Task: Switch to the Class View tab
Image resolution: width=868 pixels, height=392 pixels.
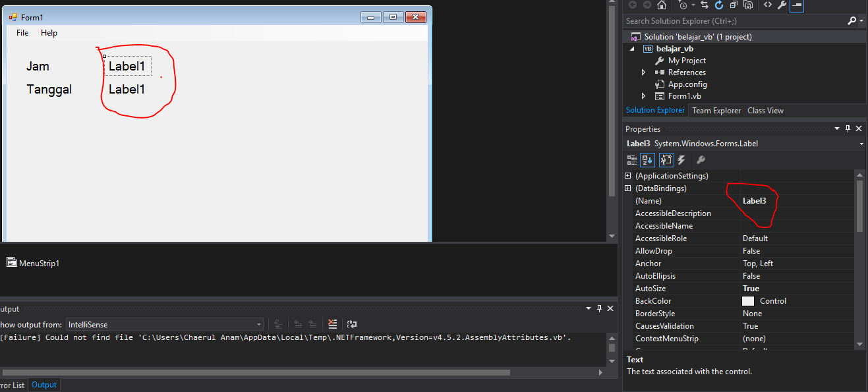Action: coord(765,111)
